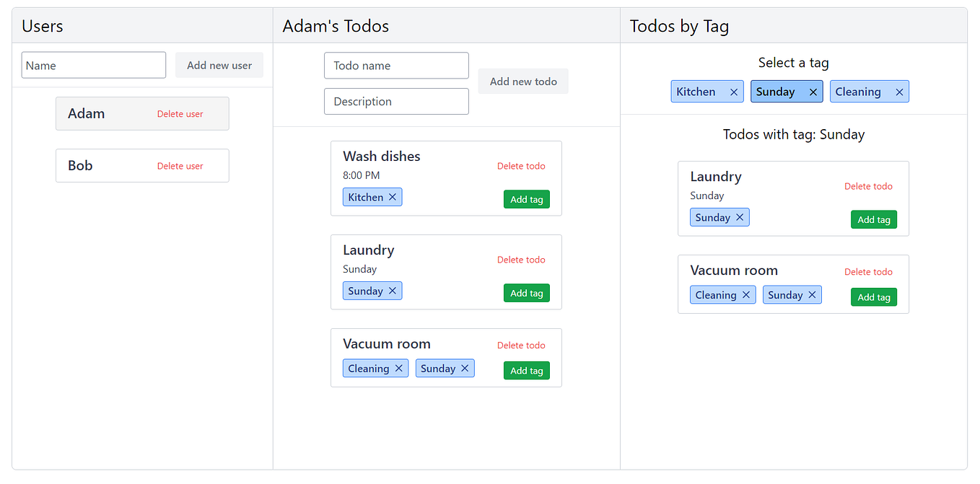The height and width of the screenshot is (484, 980).
Task: Delete the Wash dishes todo
Action: [521, 166]
